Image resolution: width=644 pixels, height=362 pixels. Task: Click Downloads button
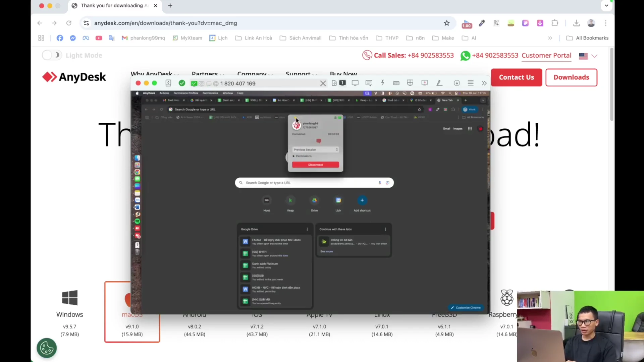(x=571, y=77)
